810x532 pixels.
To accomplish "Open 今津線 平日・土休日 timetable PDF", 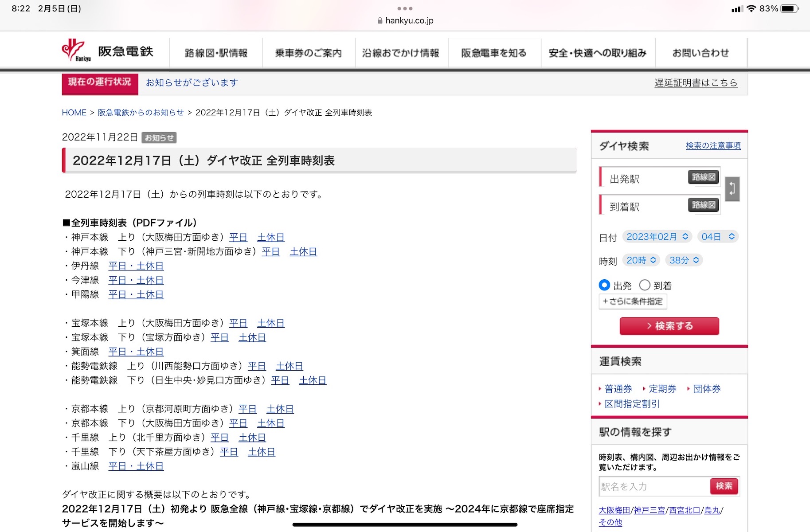I will [136, 280].
